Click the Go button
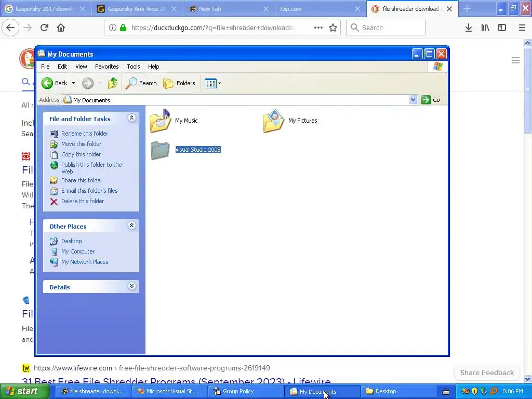The image size is (532, 399). pyautogui.click(x=431, y=100)
